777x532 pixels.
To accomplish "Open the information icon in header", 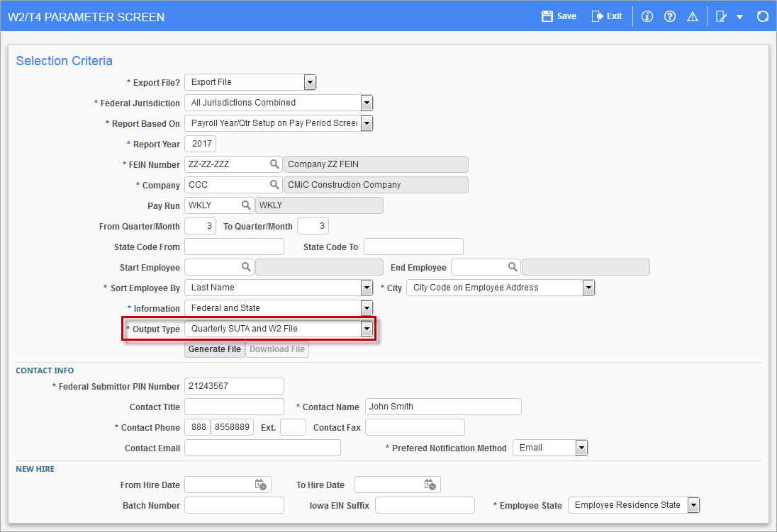I will [647, 16].
